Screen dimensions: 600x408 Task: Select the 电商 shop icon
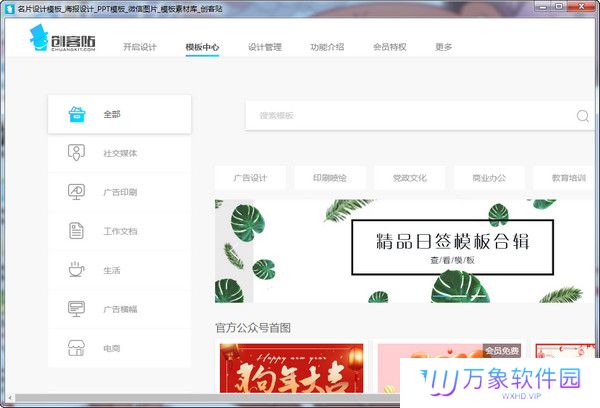pos(76,348)
